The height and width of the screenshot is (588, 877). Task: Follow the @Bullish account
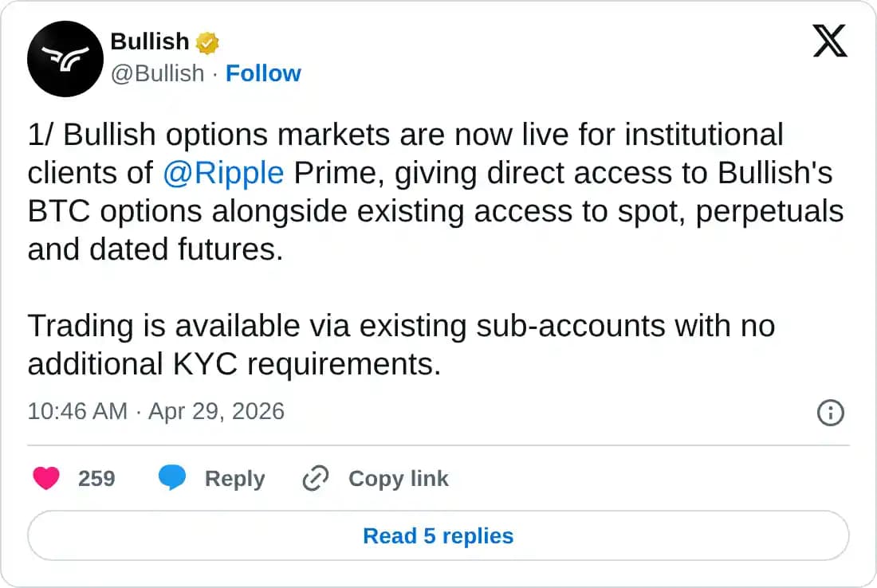[x=264, y=73]
